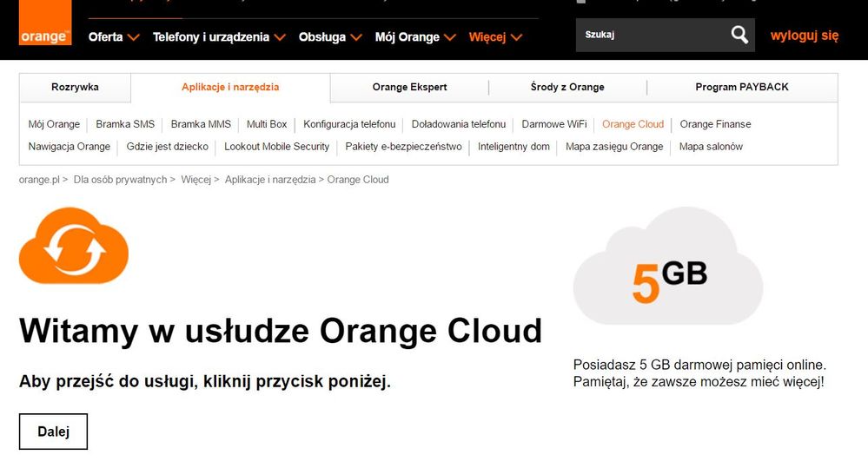Screen dimensions: 868x468
Task: Click the Aplikacje i narzędzia breadcrumb
Action: (x=270, y=180)
